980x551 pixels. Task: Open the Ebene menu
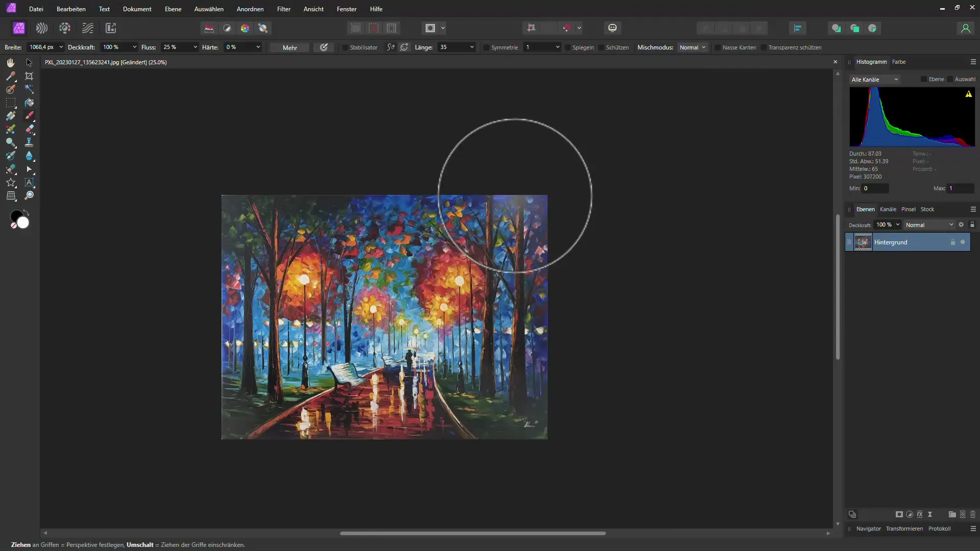pos(173,9)
